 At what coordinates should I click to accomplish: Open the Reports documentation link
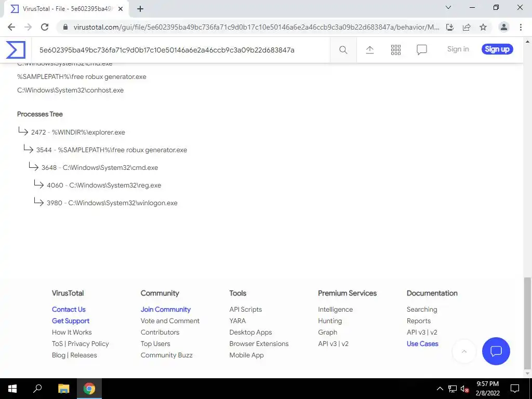pos(419,321)
